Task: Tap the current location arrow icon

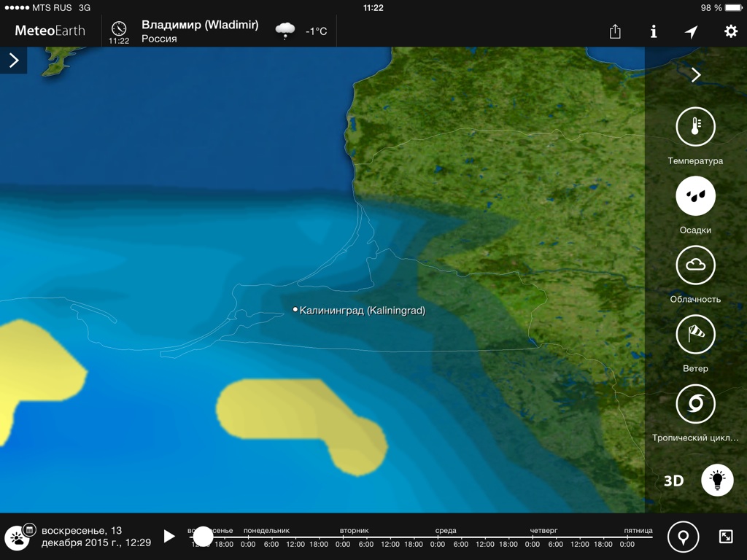Action: [x=691, y=31]
